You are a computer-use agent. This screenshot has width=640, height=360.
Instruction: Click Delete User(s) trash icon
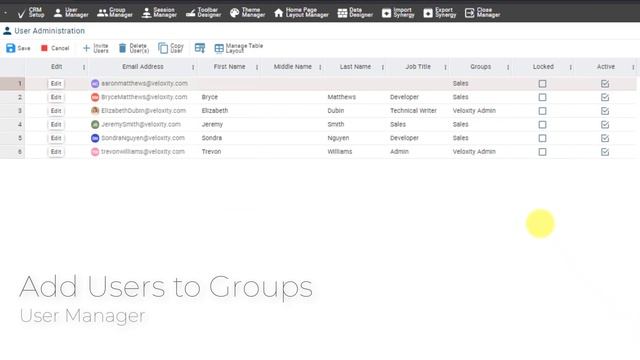(122, 48)
